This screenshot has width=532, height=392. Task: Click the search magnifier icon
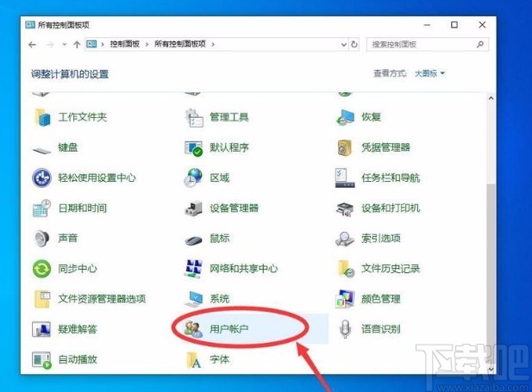480,45
